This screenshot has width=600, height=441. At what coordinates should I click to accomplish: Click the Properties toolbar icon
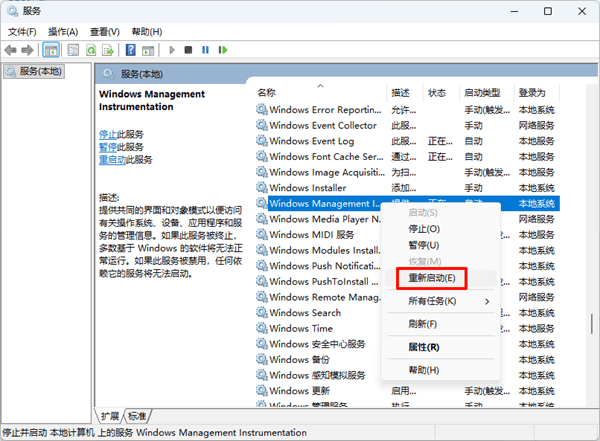(73, 50)
